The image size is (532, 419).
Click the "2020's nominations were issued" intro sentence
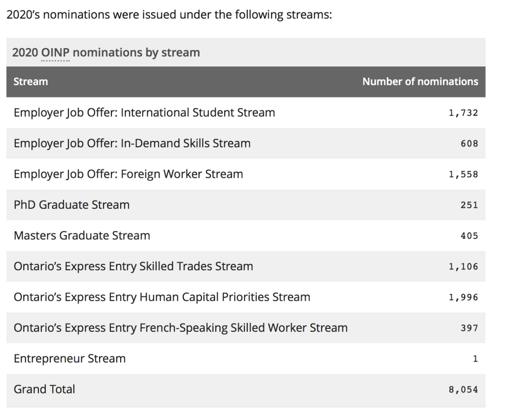pos(169,15)
